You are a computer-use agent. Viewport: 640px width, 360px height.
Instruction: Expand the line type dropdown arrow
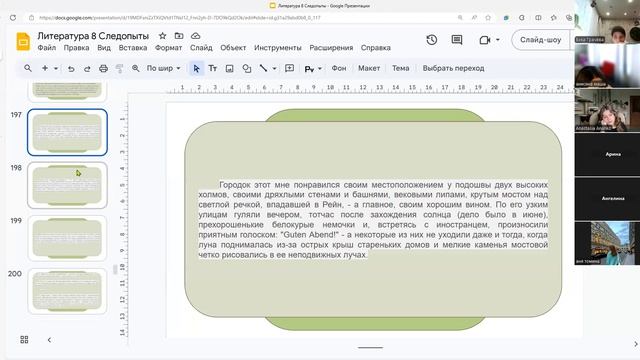point(274,69)
